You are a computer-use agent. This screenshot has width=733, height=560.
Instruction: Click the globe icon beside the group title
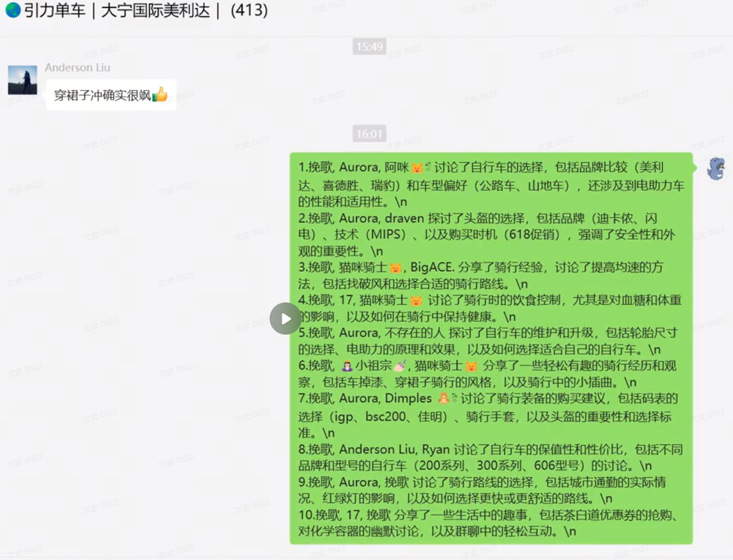point(13,10)
